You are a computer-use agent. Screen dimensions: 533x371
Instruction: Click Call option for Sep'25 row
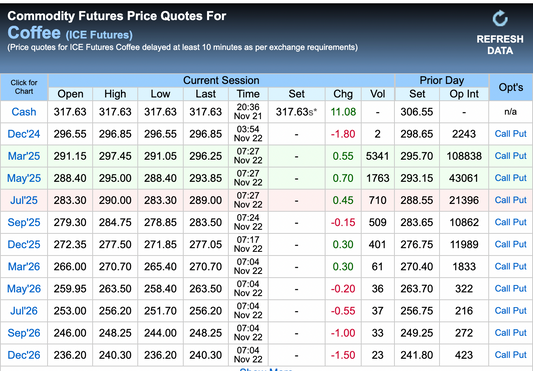click(502, 222)
